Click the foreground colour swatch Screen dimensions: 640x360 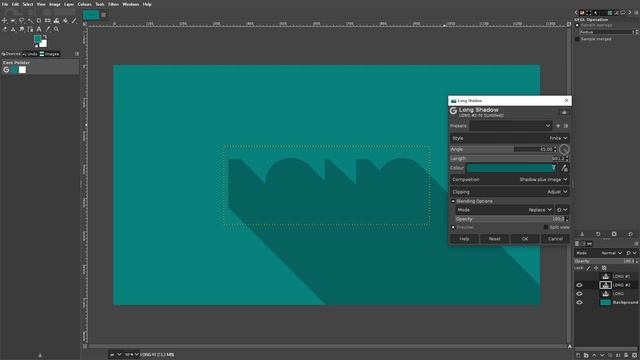pyautogui.click(x=38, y=38)
